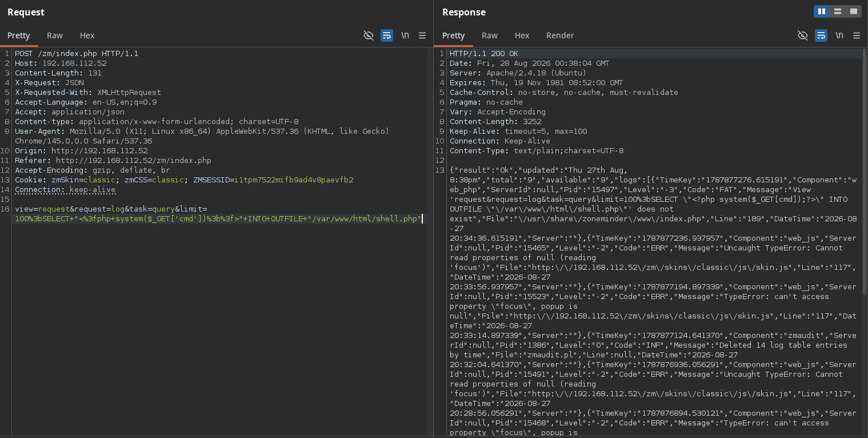Image resolution: width=868 pixels, height=438 pixels.
Task: Click the Keep-Alive timeout=5 header
Action: coord(518,132)
